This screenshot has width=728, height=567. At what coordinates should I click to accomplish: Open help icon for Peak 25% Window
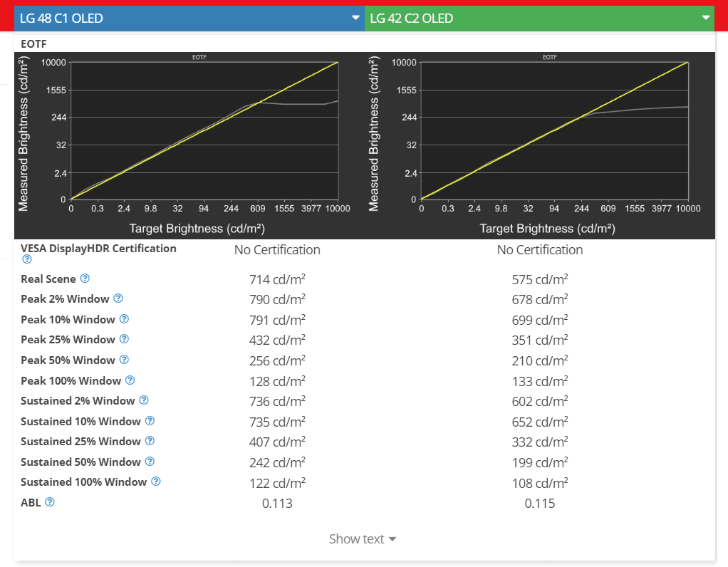(x=124, y=339)
